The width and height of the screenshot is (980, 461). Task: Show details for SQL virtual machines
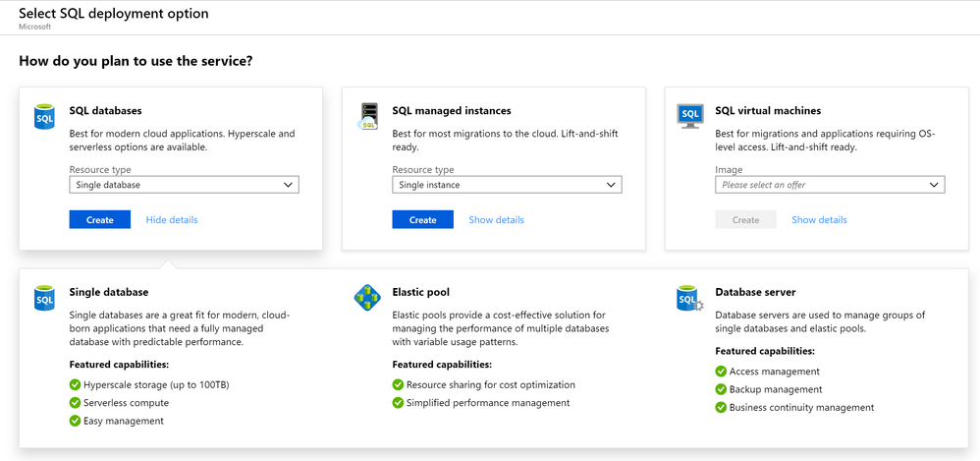(819, 220)
